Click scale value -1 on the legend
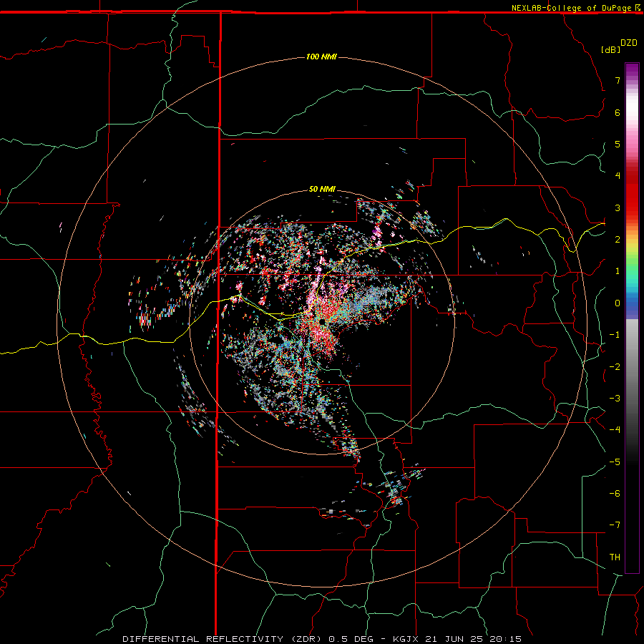The width and height of the screenshot is (644, 644). click(x=615, y=335)
